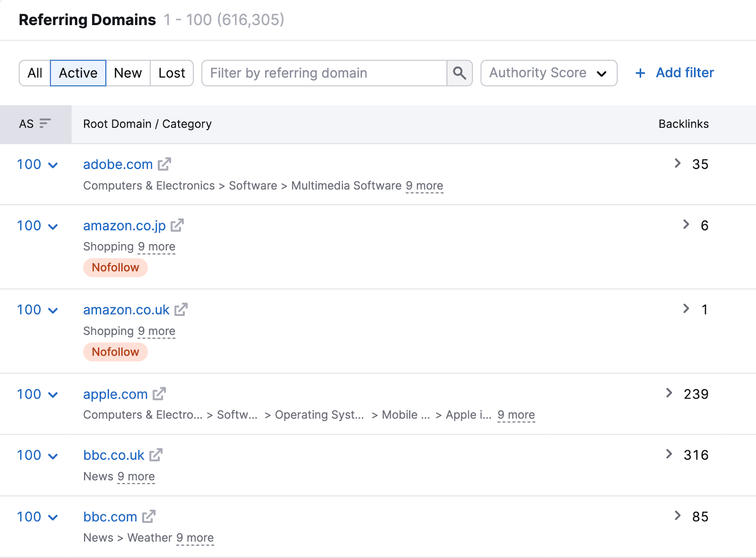Expand the backlinks chevron showing 239 for apple.com

[670, 393]
